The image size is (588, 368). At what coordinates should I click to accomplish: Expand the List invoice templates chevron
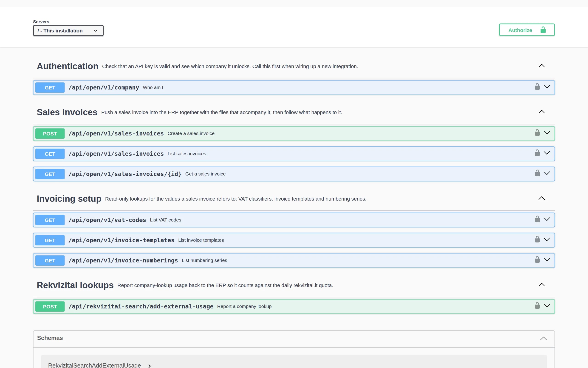547,239
